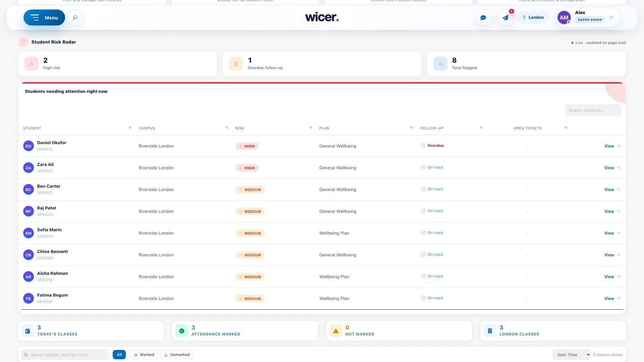Click the London Classes building icon

tap(490, 331)
